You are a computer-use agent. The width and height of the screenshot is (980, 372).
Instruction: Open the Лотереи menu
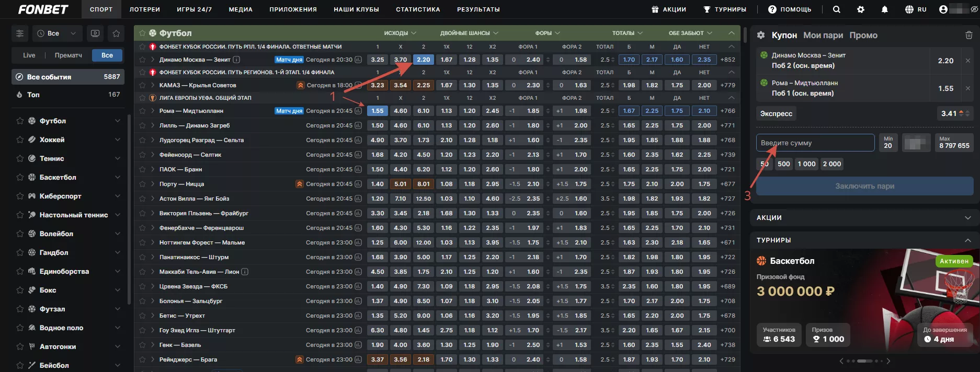[145, 9]
